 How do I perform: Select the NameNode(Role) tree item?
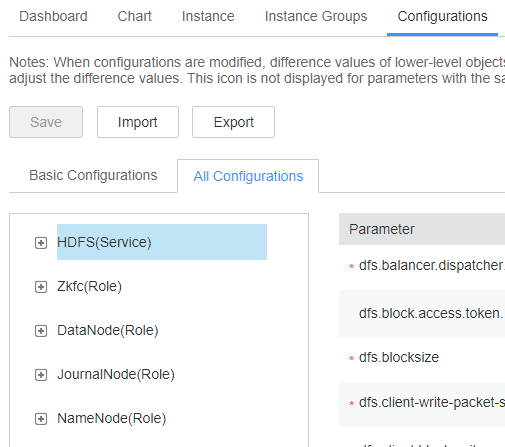(112, 418)
